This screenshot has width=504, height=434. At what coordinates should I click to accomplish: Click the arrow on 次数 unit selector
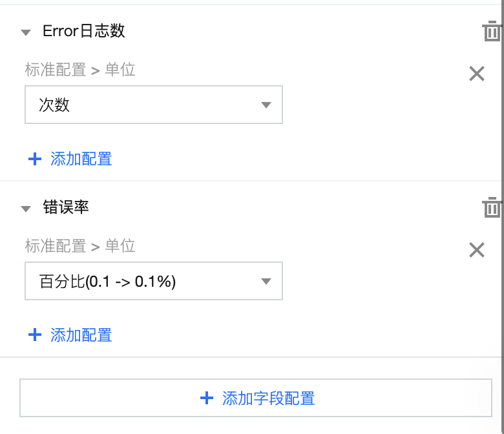pyautogui.click(x=266, y=105)
